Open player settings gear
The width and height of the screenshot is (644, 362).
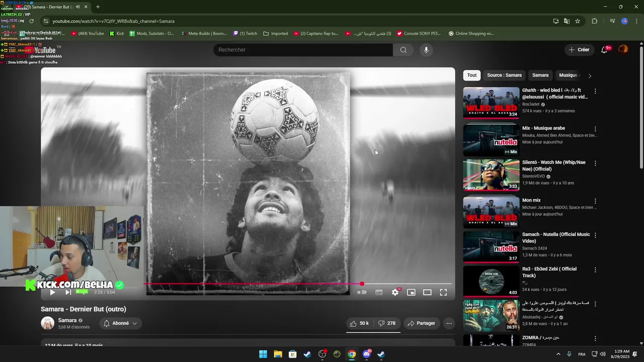(x=395, y=292)
